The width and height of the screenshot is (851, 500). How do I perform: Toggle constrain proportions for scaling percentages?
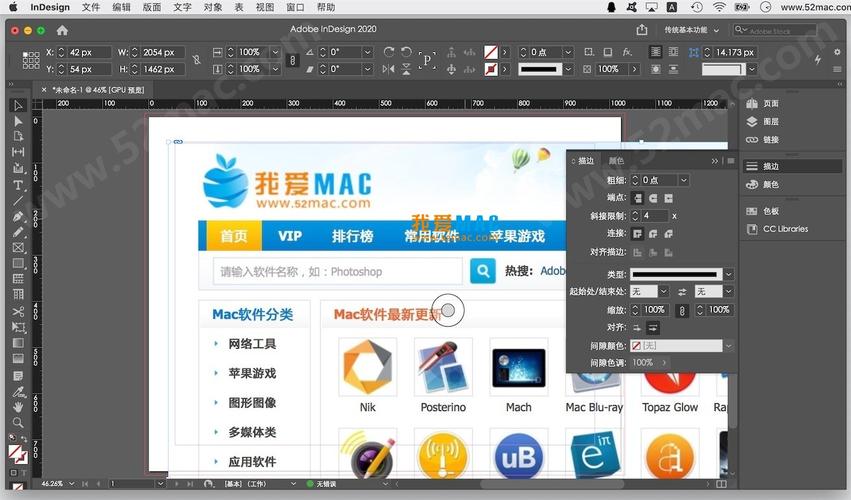(x=293, y=60)
